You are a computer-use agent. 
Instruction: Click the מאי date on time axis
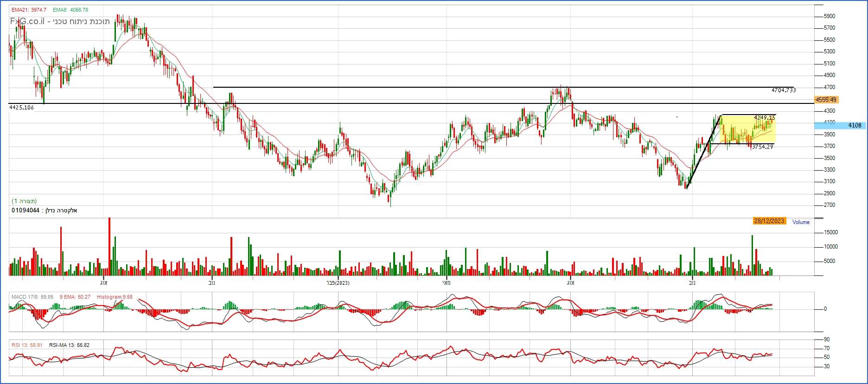(x=446, y=283)
